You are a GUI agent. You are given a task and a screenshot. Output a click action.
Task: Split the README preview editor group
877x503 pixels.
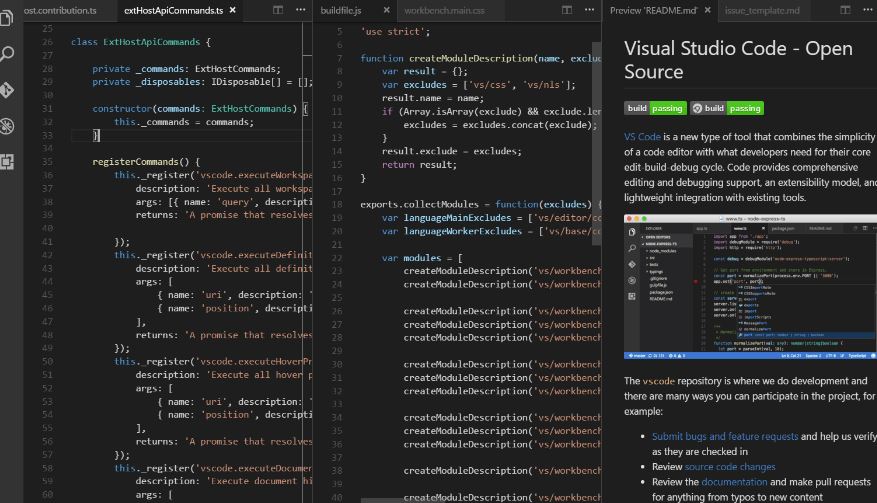[x=845, y=10]
